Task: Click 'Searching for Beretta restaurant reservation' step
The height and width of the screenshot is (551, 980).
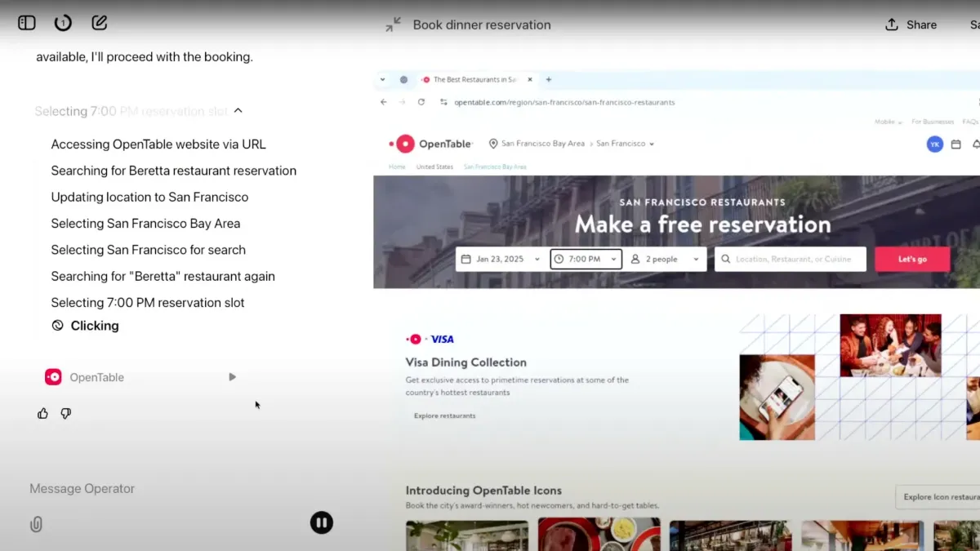Action: 174,171
